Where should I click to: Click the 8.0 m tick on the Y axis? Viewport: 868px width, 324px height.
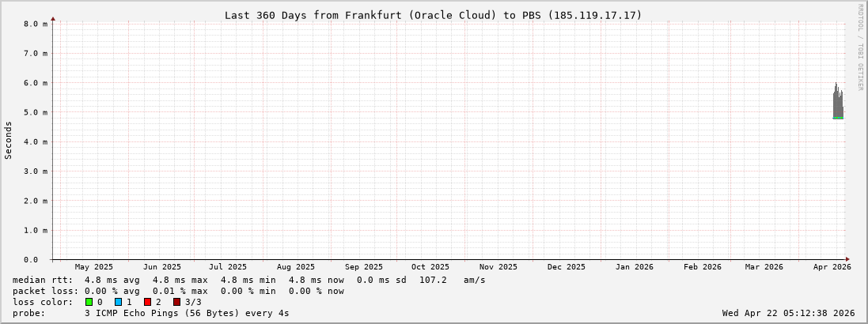[36, 24]
